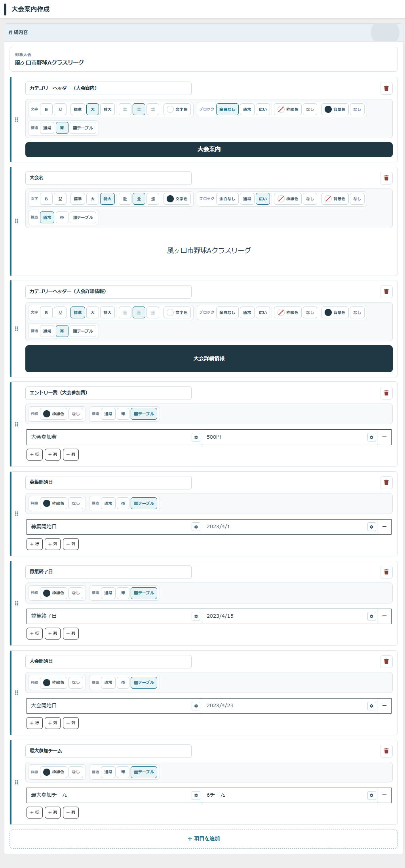The height and width of the screenshot is (868, 405).
Task: Open gear settings for 2023/4/15 cell
Action: click(x=371, y=616)
